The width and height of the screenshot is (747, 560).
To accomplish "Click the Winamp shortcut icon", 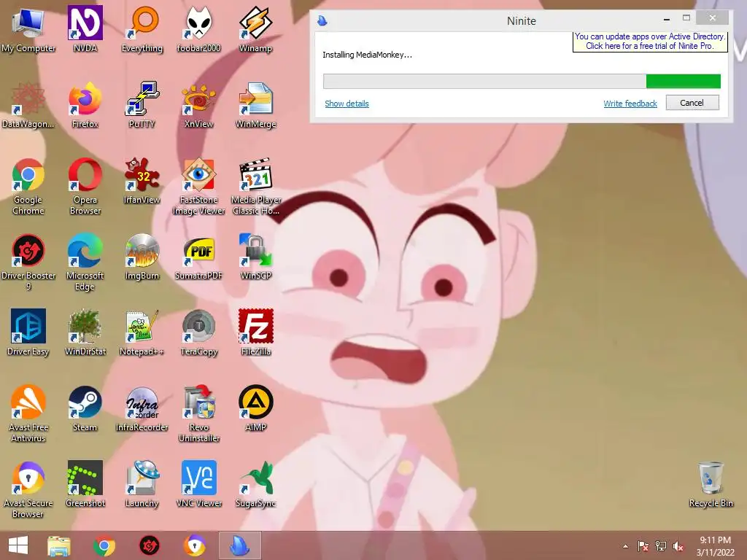I will (x=256, y=30).
